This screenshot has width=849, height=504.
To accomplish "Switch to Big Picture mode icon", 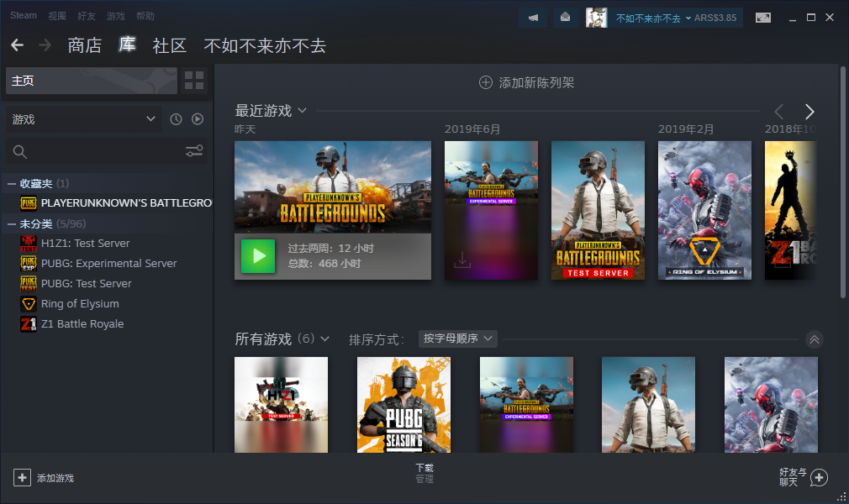I will pyautogui.click(x=763, y=18).
